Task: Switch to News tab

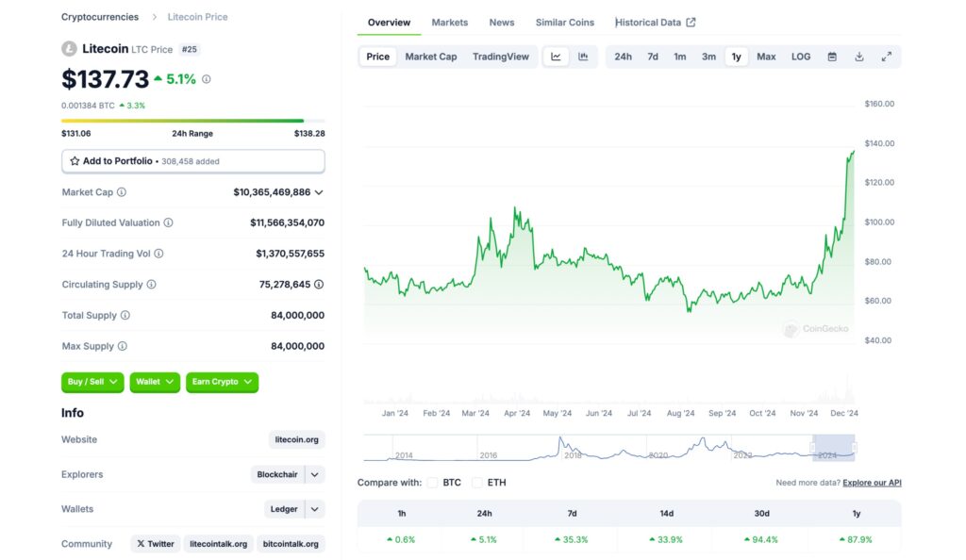Action: pyautogui.click(x=502, y=22)
